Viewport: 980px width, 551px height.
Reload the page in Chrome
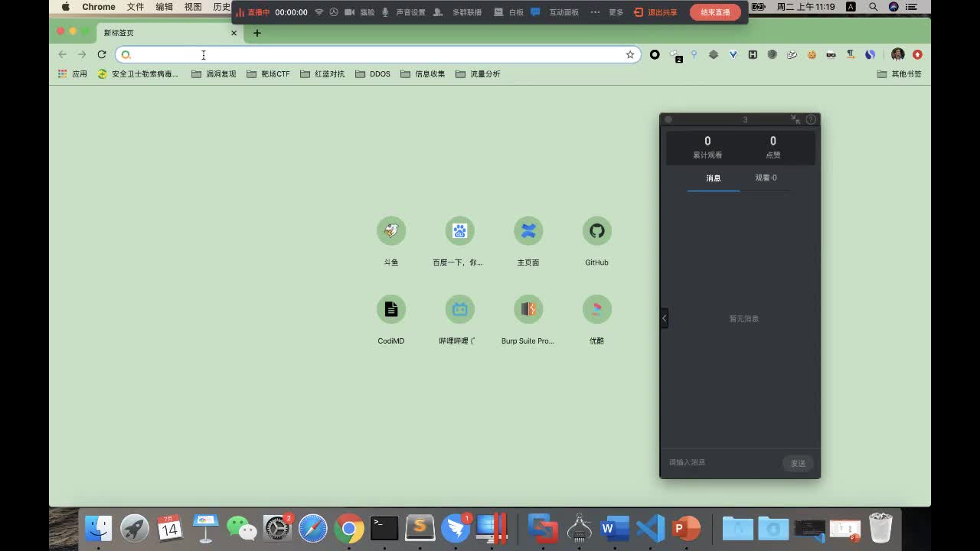pos(101,54)
